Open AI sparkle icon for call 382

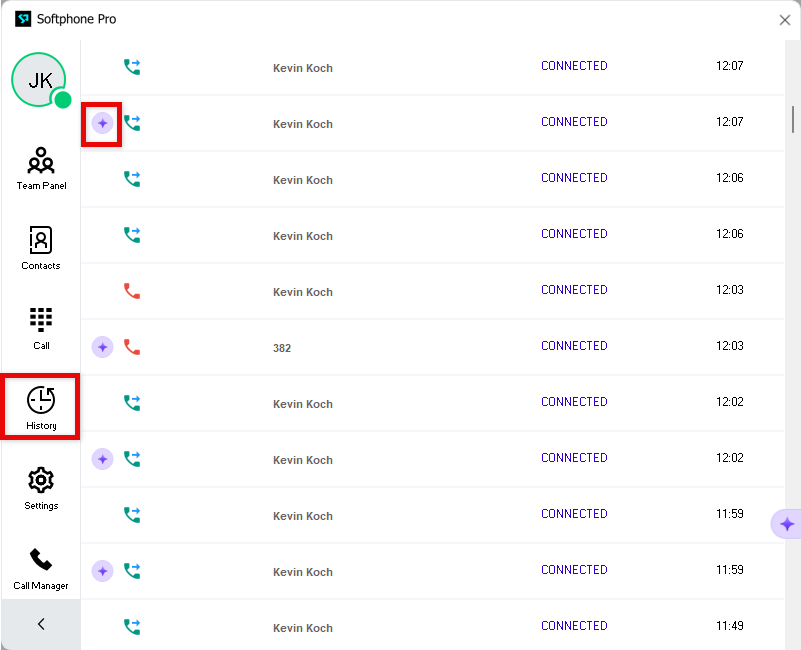click(x=102, y=347)
